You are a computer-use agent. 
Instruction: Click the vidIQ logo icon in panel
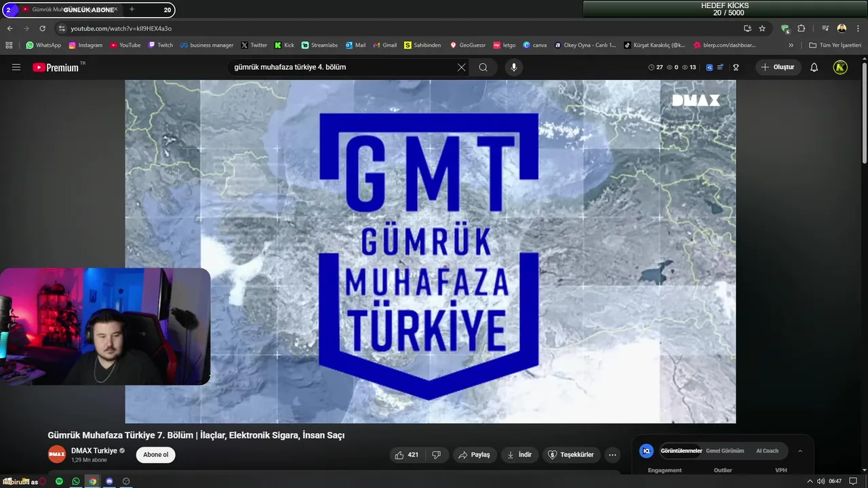click(646, 451)
